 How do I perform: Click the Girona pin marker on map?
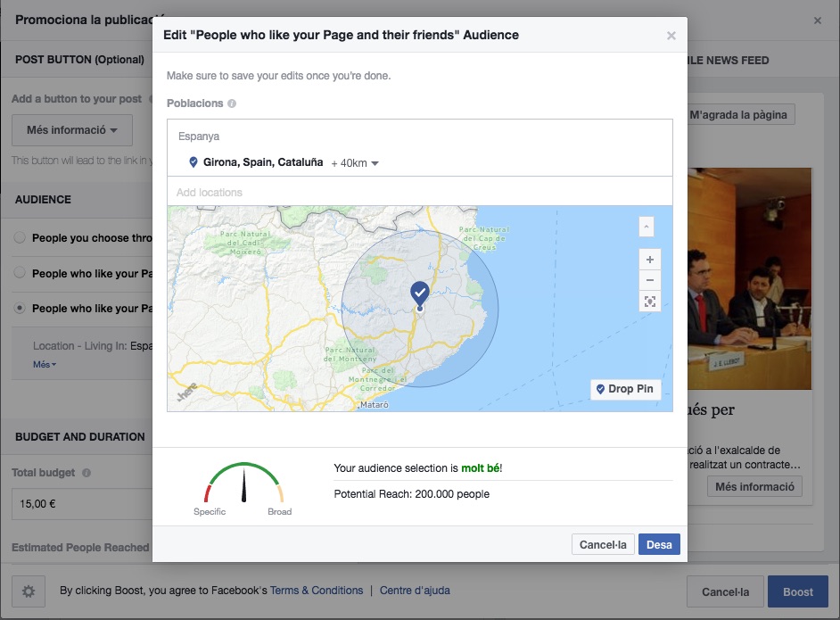[x=419, y=295]
